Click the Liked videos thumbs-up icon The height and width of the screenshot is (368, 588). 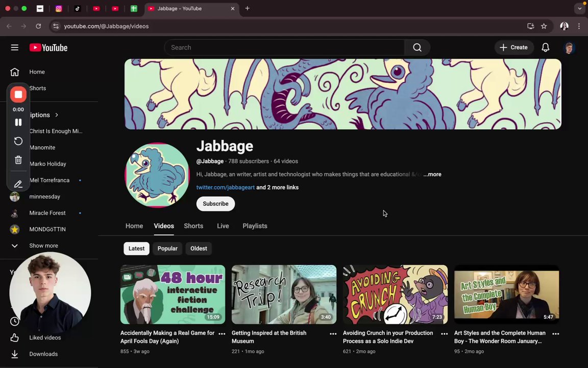[15, 337]
